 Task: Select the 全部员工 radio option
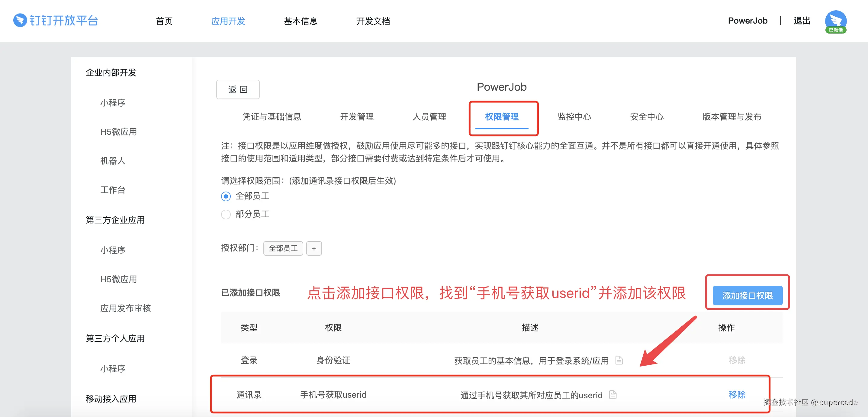[226, 196]
